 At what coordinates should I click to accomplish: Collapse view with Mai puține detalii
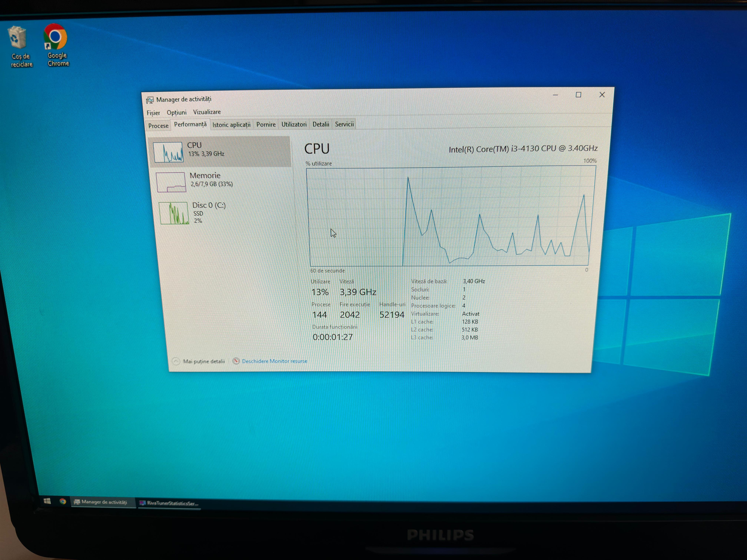[x=204, y=361]
